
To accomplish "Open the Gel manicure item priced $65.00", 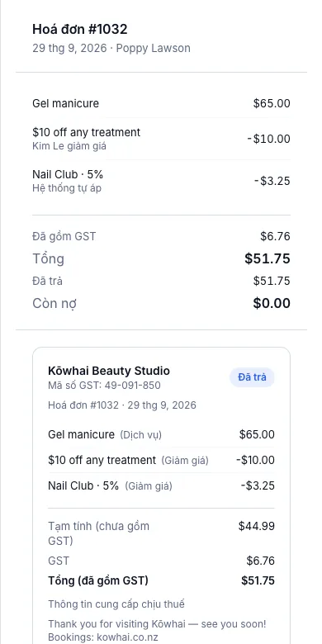I will click(x=161, y=103).
